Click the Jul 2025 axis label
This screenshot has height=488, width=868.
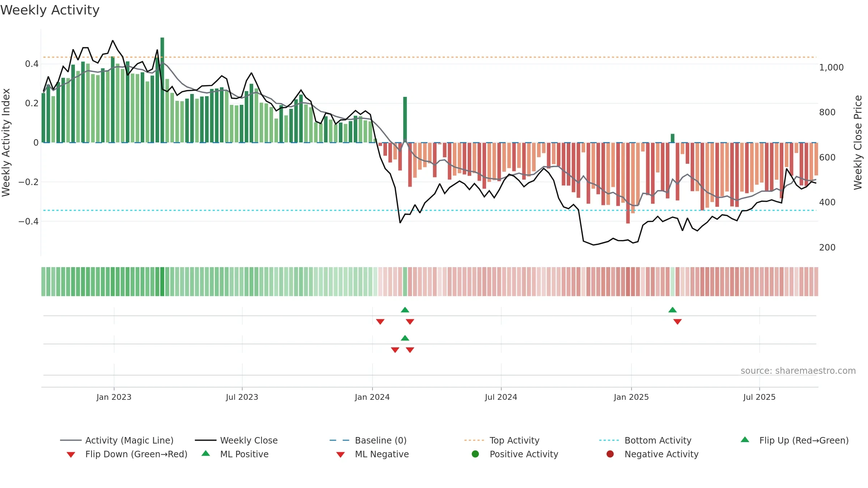[759, 397]
